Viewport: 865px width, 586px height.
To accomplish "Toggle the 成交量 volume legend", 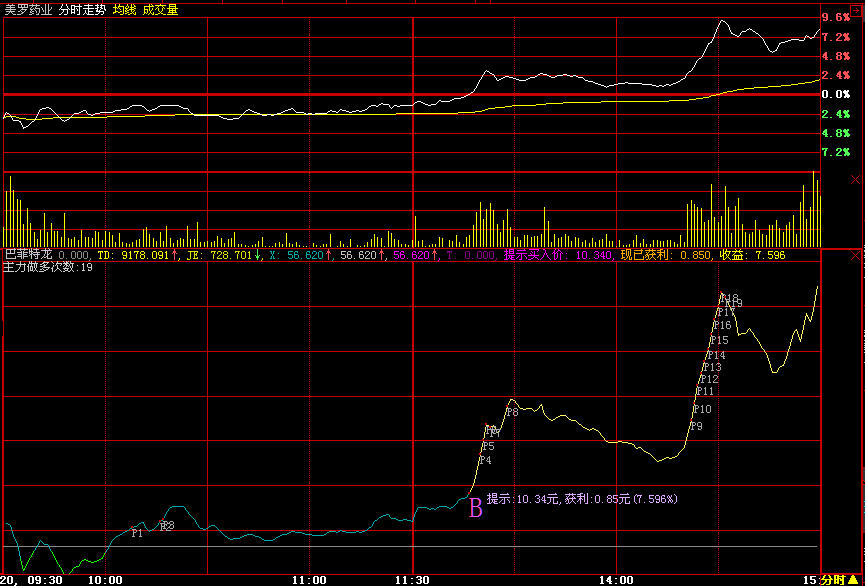I will (x=161, y=9).
